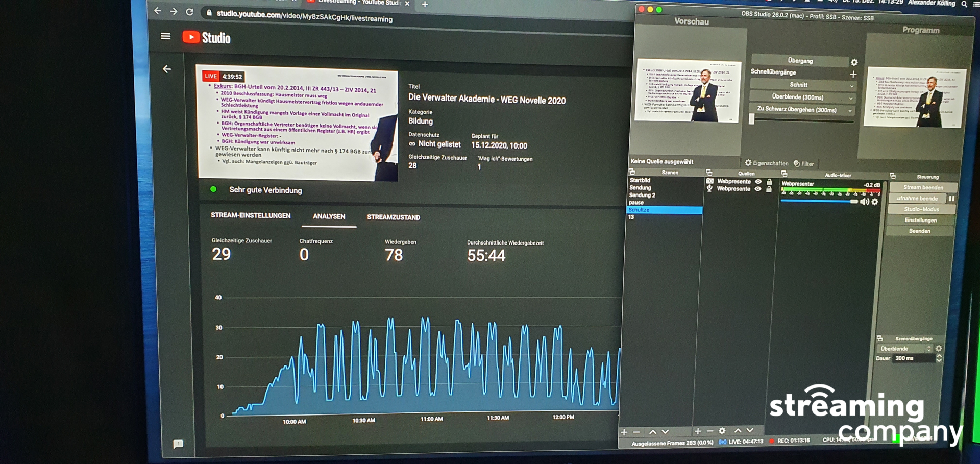Click the browser forward arrow

click(174, 11)
